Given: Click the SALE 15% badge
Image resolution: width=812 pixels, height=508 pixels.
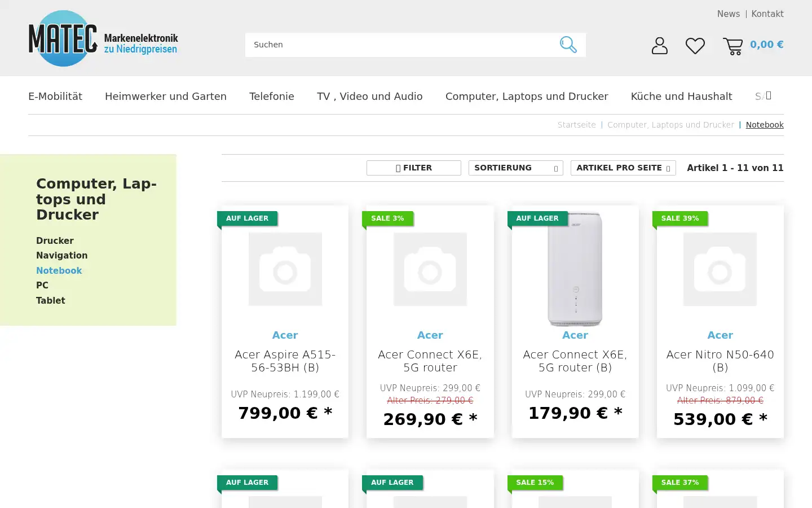Looking at the screenshot, I should tap(535, 483).
